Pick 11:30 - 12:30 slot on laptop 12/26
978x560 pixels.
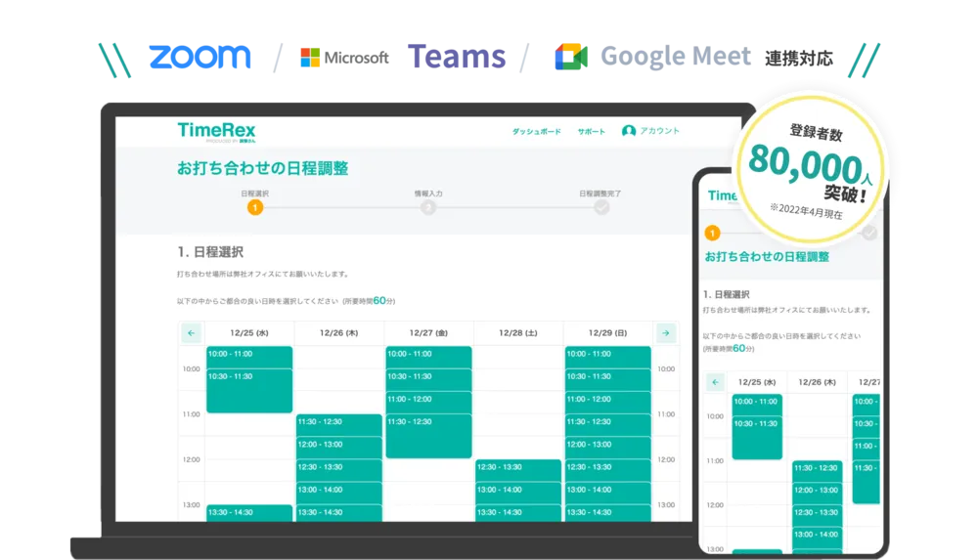(339, 422)
